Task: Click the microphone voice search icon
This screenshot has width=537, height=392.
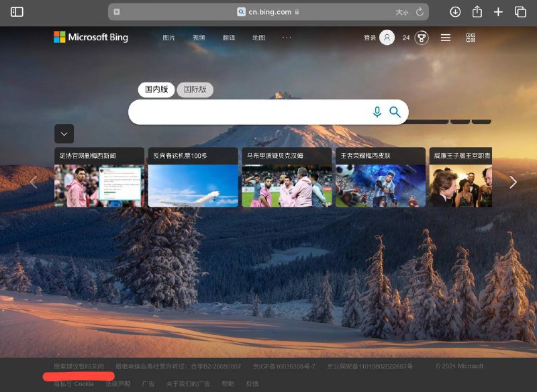Action: tap(377, 112)
